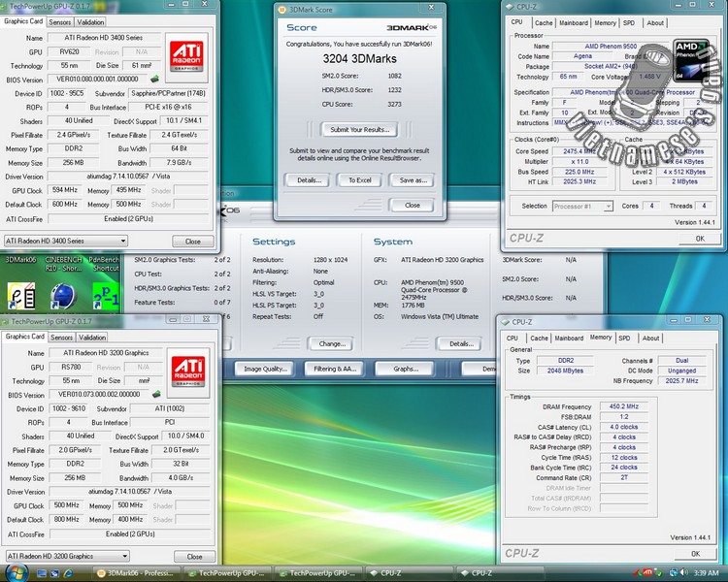
Task: Switch to About tab in upper CPU-Z
Action: (x=655, y=22)
